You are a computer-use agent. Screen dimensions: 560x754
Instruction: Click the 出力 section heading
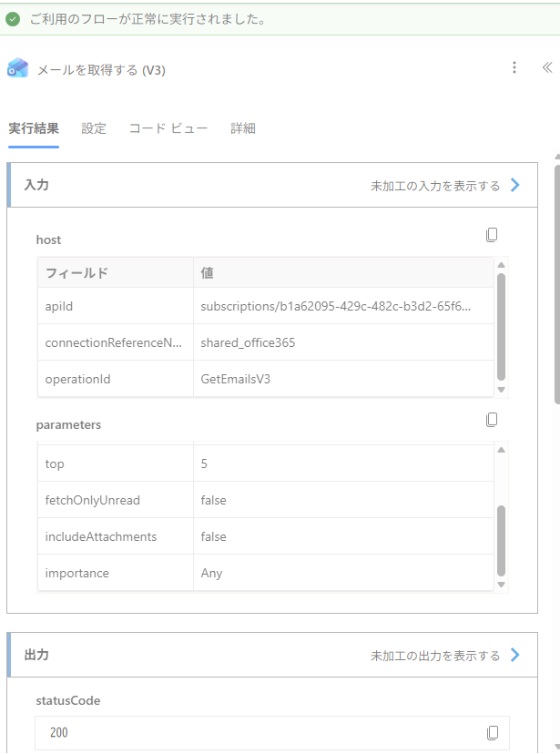(36, 655)
